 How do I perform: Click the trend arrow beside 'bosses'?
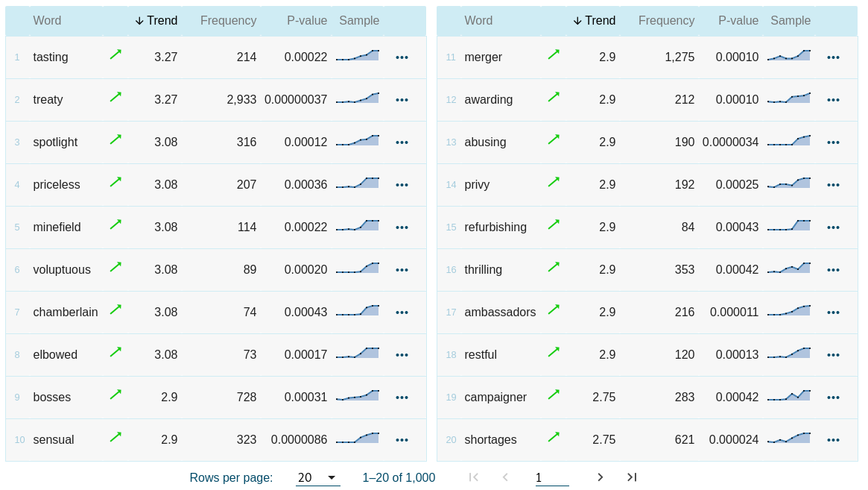click(115, 397)
